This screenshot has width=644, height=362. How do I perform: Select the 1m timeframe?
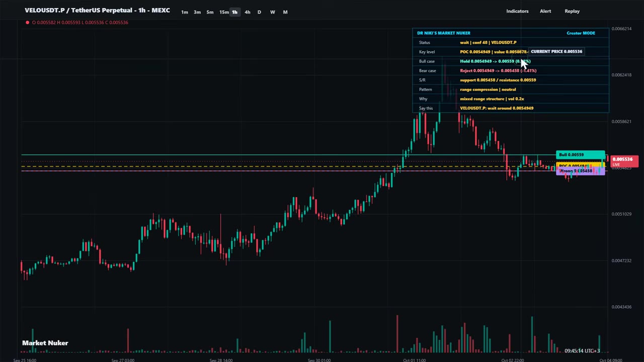coord(185,12)
